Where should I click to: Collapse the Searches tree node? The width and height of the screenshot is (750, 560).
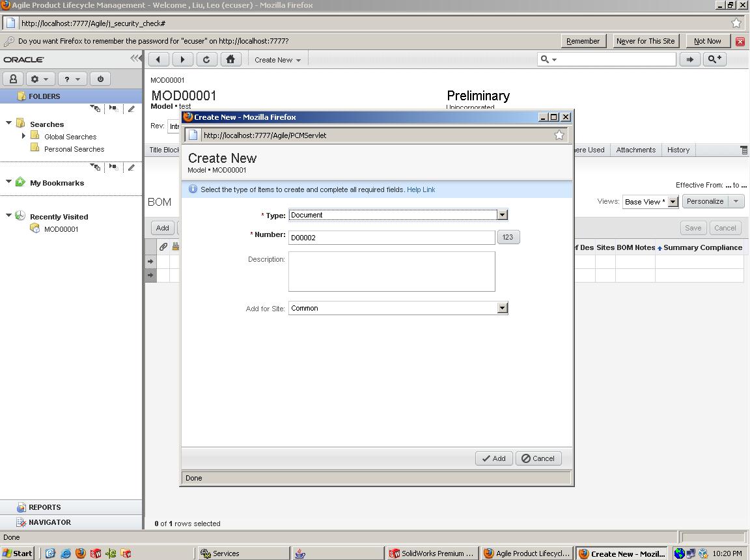point(8,123)
